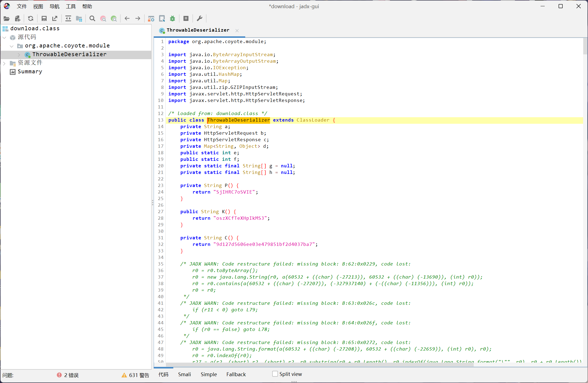The height and width of the screenshot is (383, 588).
Task: Open quark engine toolbar icon
Action: point(162,19)
